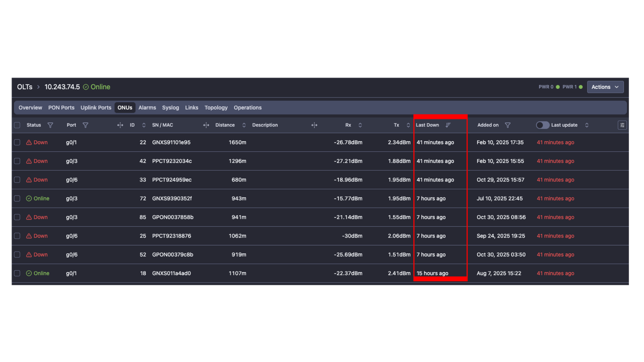
Task: Click Down warning icon for PPCT92318876
Action: 29,236
